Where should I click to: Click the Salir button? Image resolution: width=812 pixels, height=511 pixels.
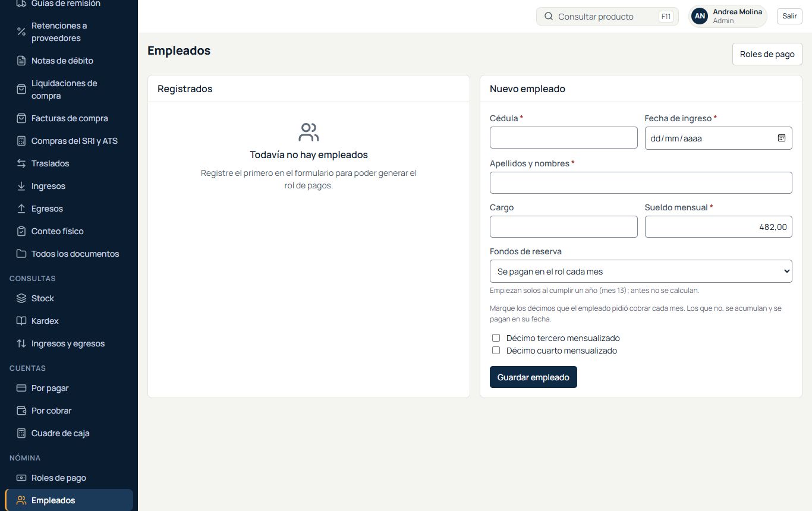(789, 16)
